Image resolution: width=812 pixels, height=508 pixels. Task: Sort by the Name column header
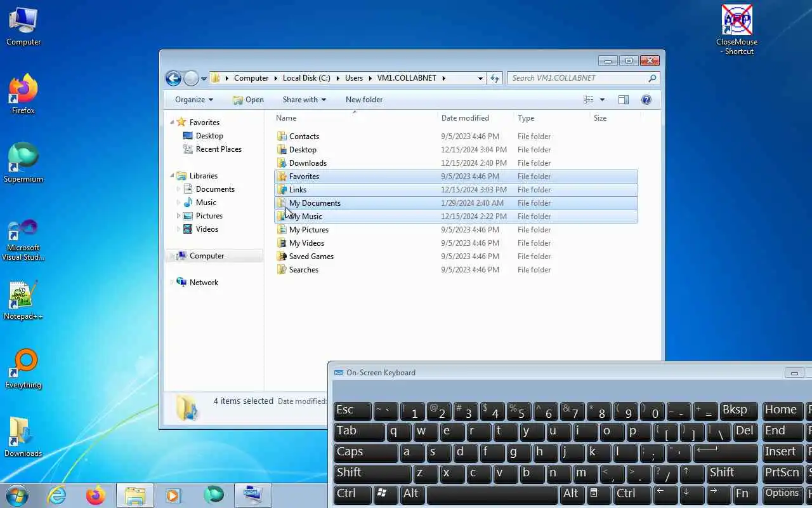click(x=355, y=118)
